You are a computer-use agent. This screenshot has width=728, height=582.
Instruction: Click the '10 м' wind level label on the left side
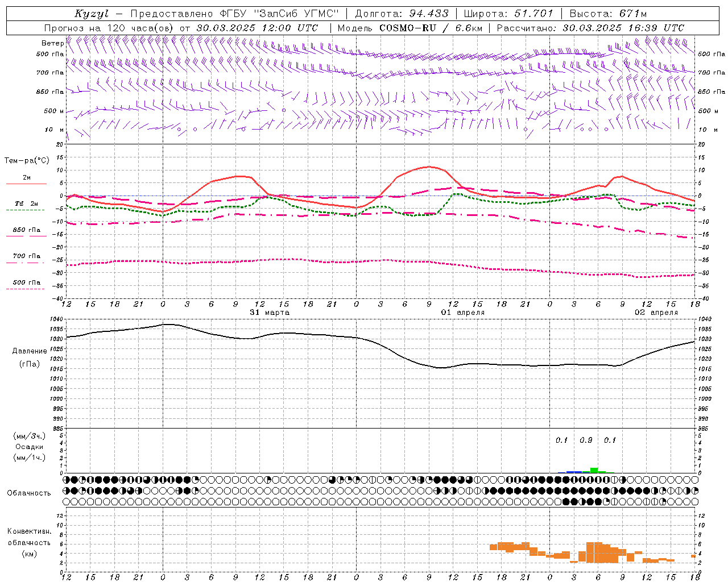tap(55, 130)
